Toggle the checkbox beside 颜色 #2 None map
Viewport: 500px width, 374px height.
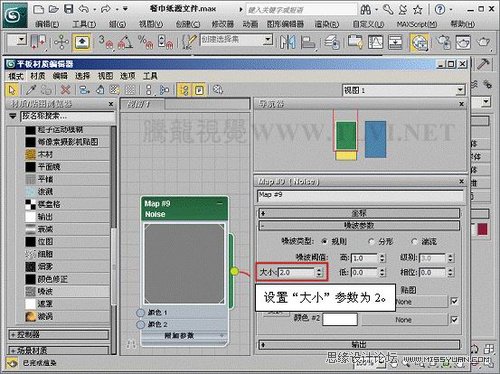click(x=454, y=320)
